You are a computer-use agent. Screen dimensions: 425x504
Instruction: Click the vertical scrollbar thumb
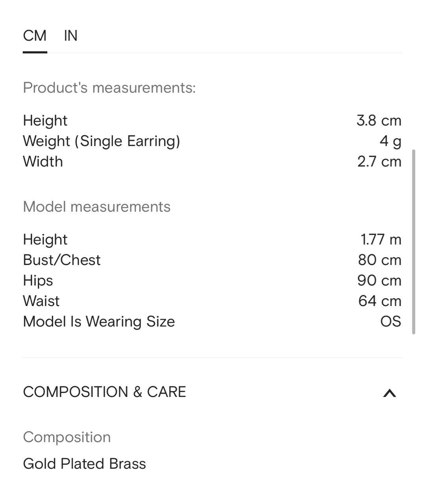click(x=413, y=242)
